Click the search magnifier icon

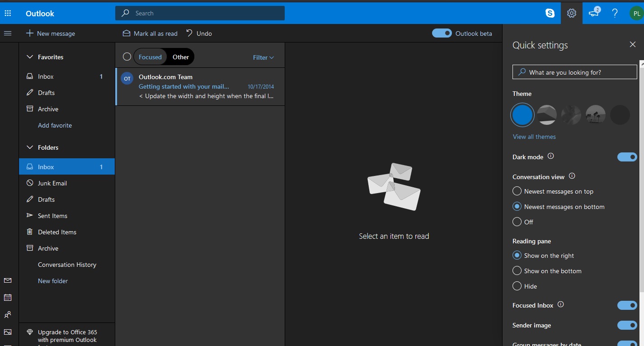(x=126, y=13)
